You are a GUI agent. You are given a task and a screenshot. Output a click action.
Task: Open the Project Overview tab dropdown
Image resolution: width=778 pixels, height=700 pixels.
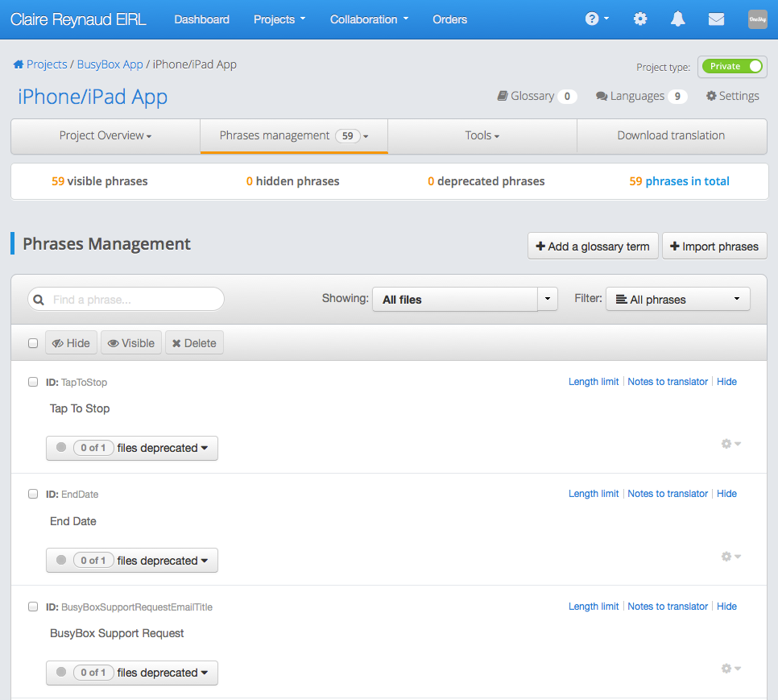coord(106,136)
